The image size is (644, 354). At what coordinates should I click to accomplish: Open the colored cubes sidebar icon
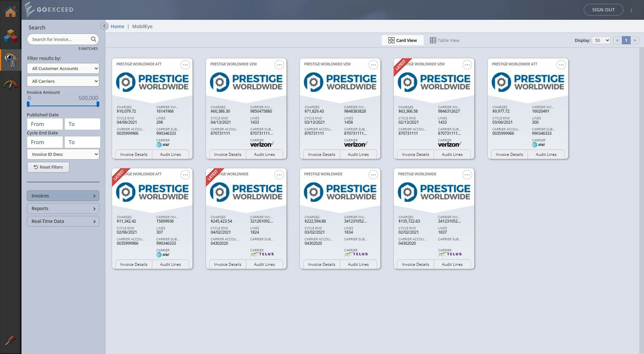10,36
